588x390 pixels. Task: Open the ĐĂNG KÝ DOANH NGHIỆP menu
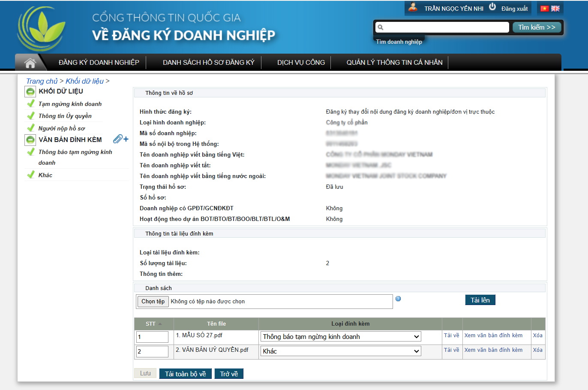(99, 63)
